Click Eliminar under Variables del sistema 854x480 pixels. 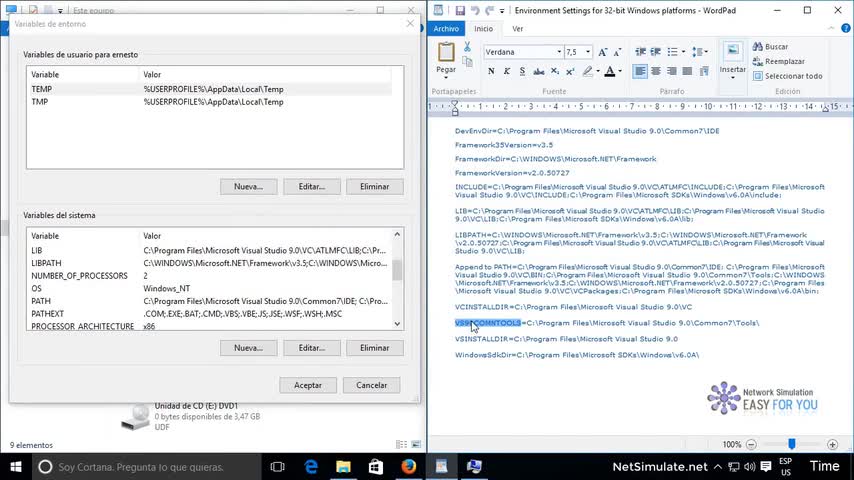click(375, 348)
